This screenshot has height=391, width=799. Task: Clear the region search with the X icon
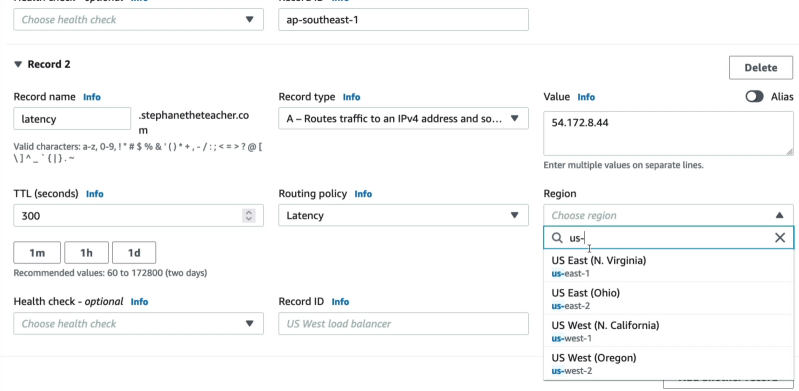pyautogui.click(x=780, y=238)
